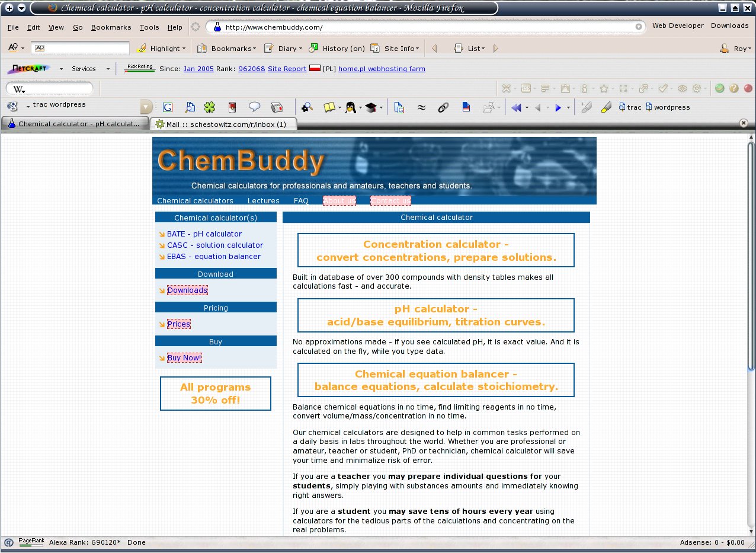This screenshot has width=756, height=553.
Task: Open the BATE - pH calculator link
Action: pos(204,234)
